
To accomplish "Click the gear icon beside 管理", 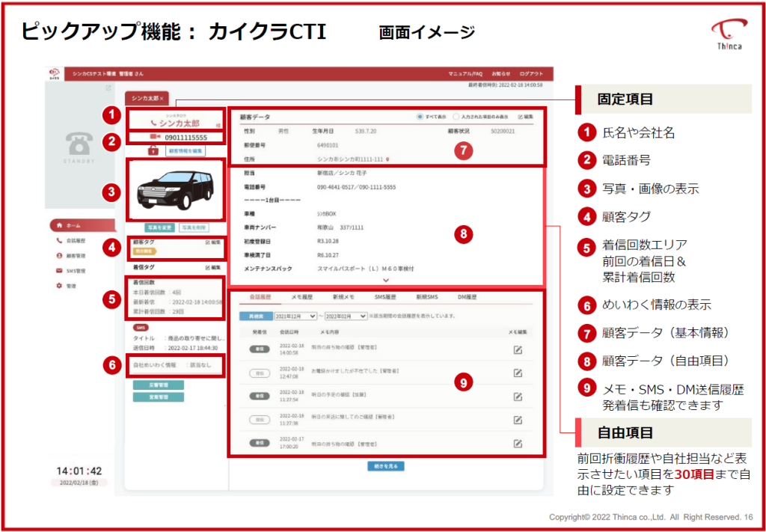I will point(60,285).
